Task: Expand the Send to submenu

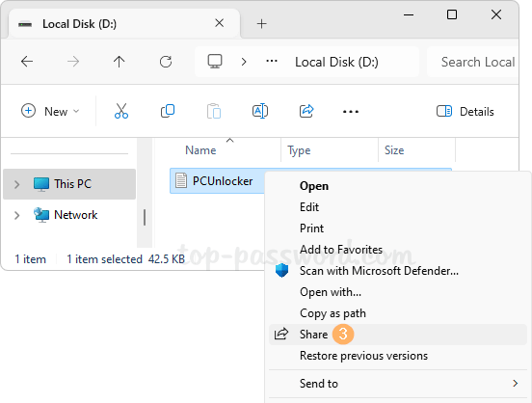Action: pos(398,384)
